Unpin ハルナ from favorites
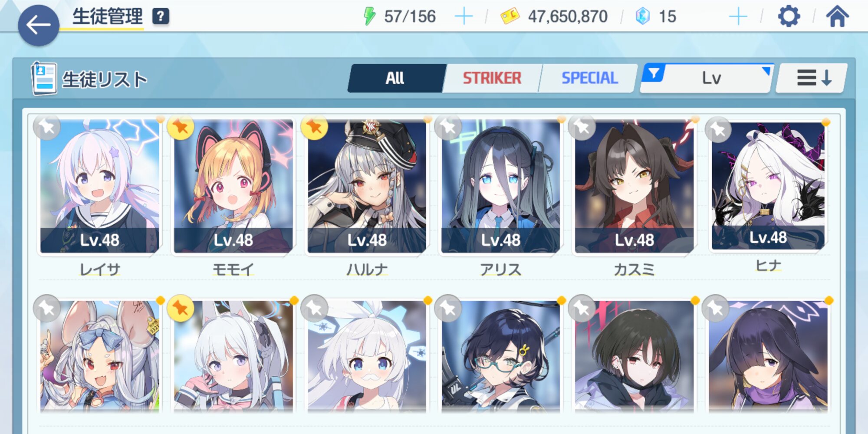 point(314,127)
